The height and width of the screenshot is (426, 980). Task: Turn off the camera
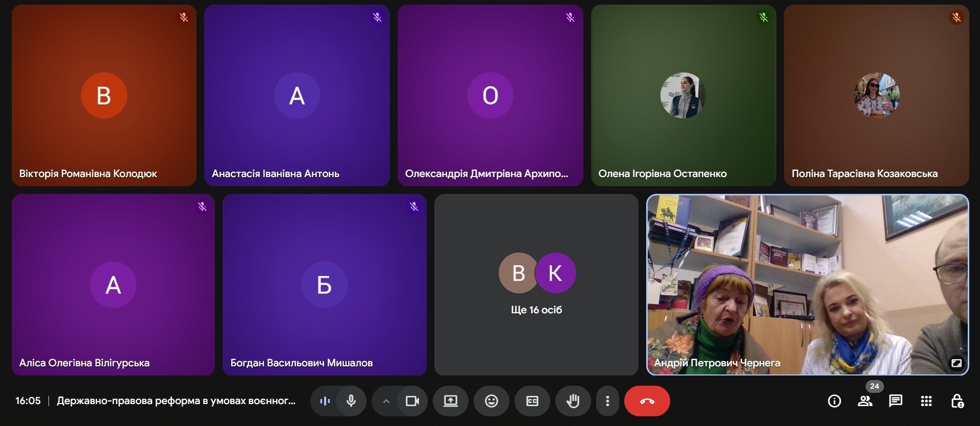click(x=412, y=401)
